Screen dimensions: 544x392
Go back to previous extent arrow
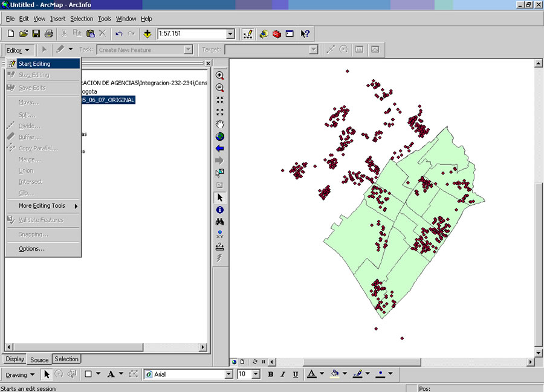coord(219,149)
